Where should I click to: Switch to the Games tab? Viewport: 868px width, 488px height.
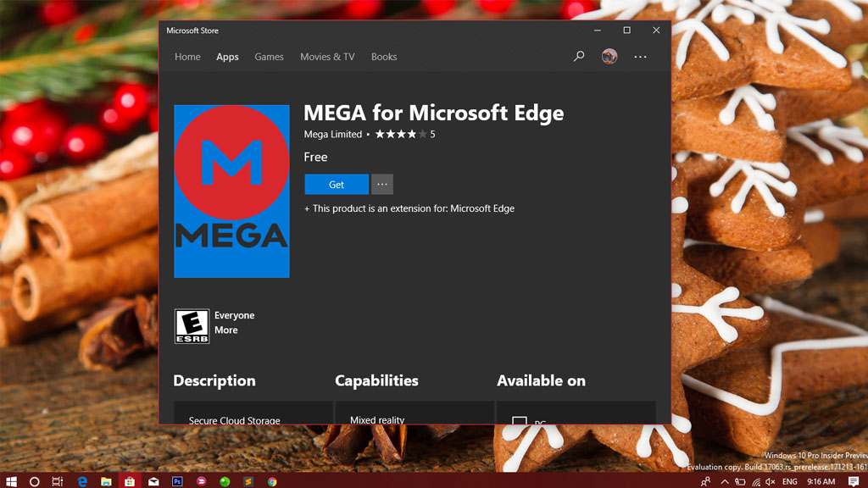269,57
